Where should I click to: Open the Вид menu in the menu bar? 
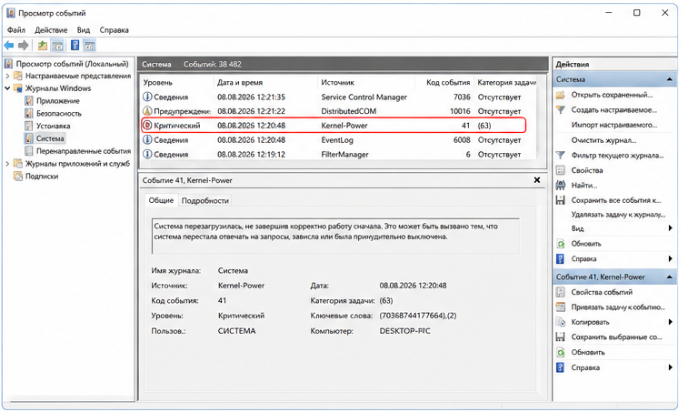pyautogui.click(x=83, y=30)
